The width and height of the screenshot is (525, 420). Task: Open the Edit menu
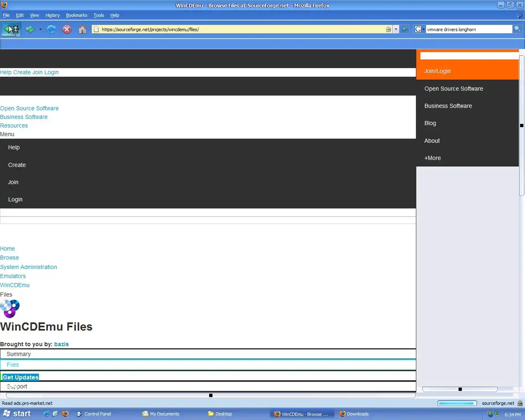pos(20,15)
